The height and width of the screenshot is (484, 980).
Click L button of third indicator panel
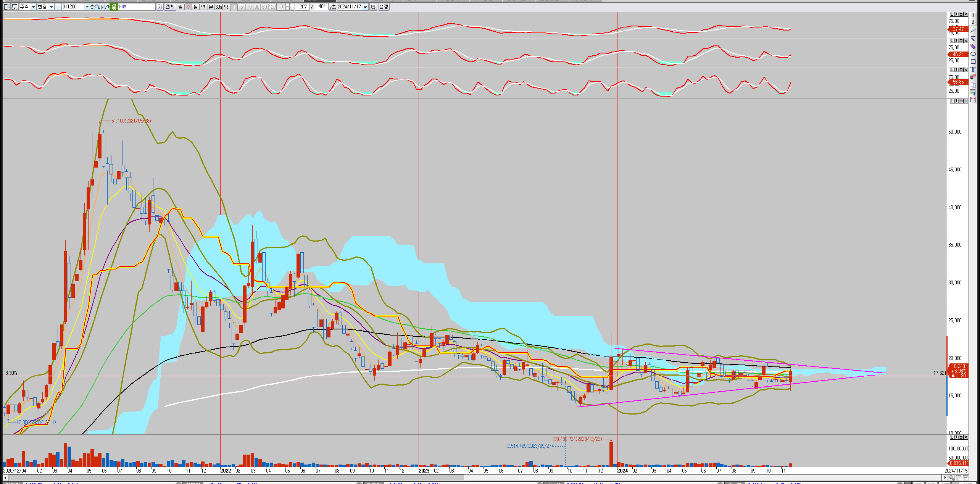click(952, 69)
